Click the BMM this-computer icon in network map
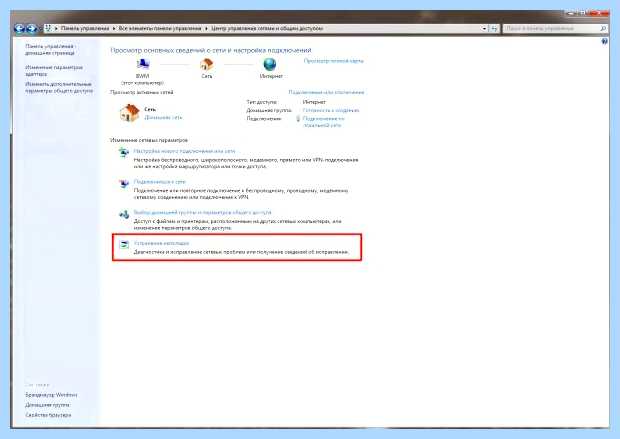 click(x=142, y=63)
